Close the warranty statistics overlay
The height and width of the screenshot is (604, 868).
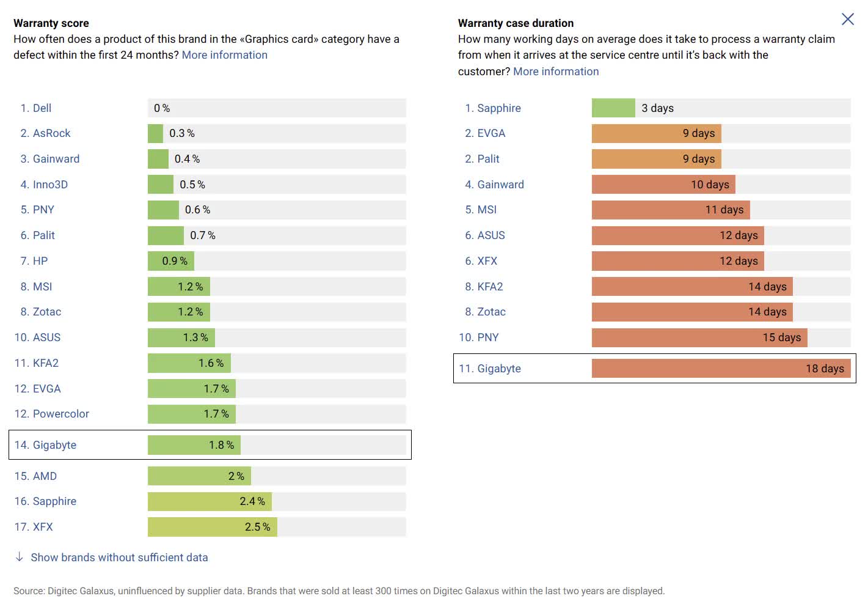(x=847, y=19)
